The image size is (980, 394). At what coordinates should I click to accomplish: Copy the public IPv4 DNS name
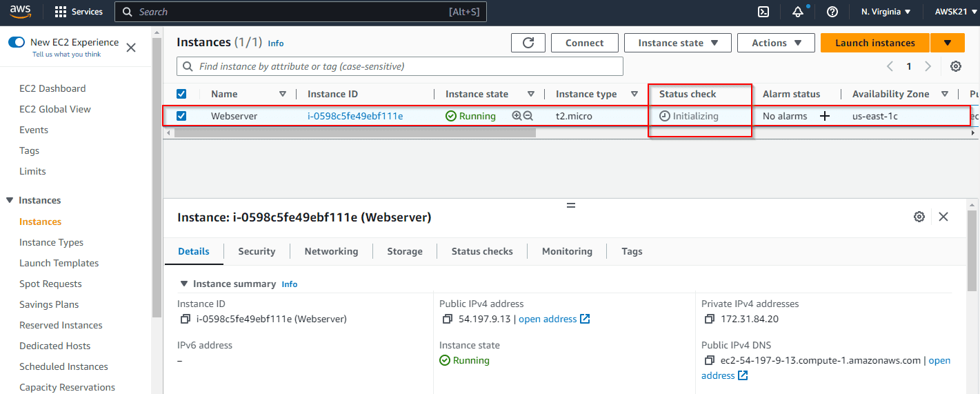click(710, 361)
